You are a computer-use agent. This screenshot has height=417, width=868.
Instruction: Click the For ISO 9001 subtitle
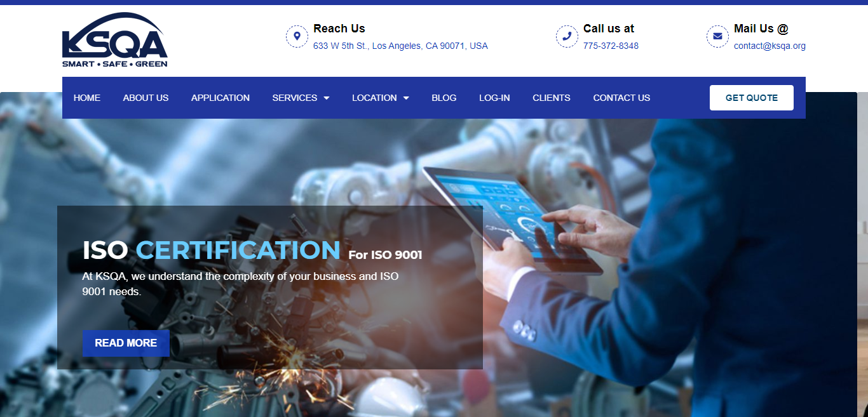tap(385, 255)
